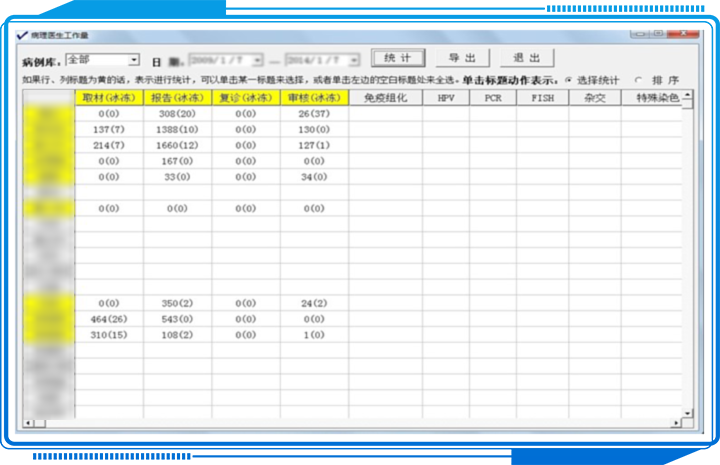The image size is (720, 465).
Task: Click the 导出 (Export) button
Action: 462,58
